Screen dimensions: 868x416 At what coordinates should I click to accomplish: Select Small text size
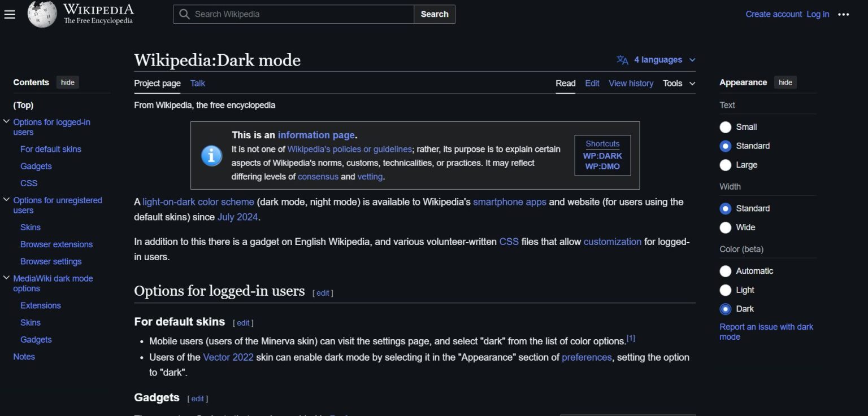tap(726, 127)
